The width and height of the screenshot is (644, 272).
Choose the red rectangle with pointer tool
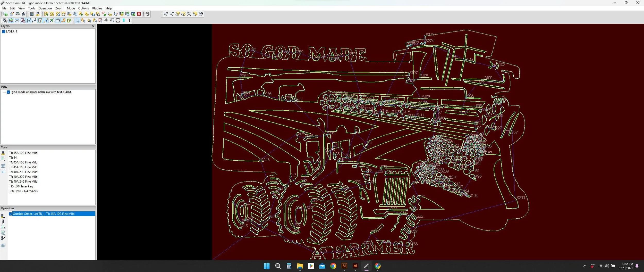click(100, 20)
